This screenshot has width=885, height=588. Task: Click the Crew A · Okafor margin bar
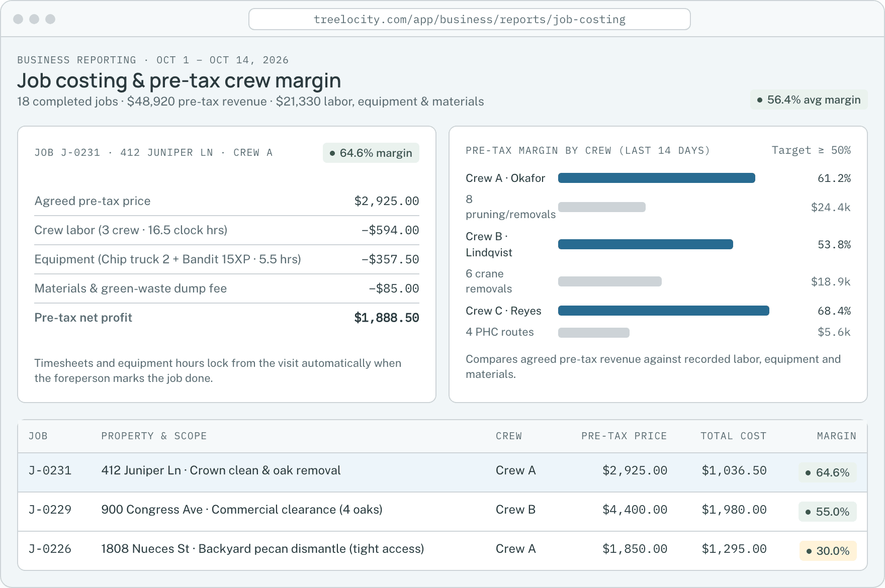656,178
